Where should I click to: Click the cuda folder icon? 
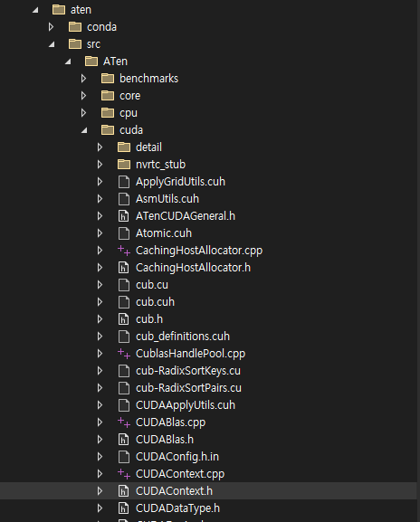108,130
